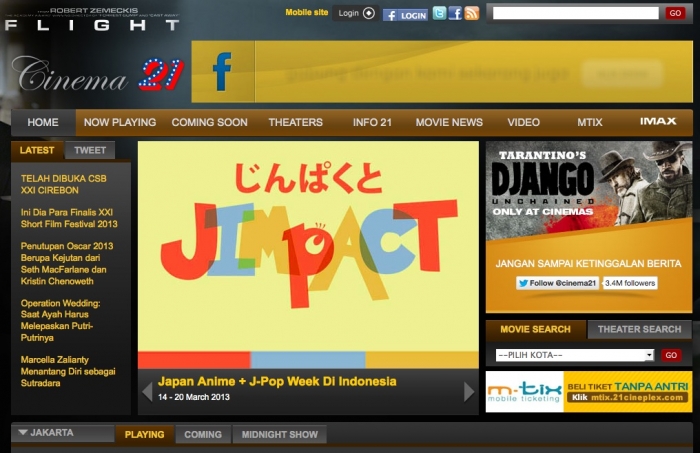The width and height of the screenshot is (700, 453).
Task: Expand the PILIH KOTA dropdown
Action: pos(575,355)
